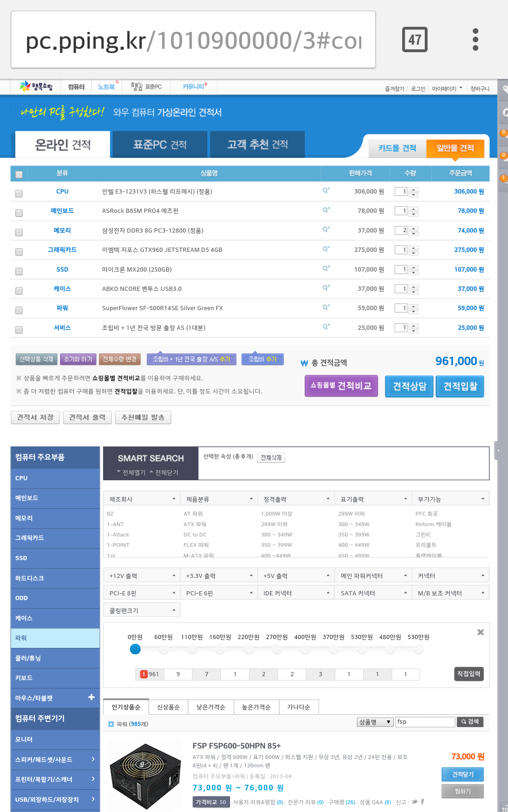
Task: Switch to the 표준PC 견적 tab
Action: (x=160, y=145)
